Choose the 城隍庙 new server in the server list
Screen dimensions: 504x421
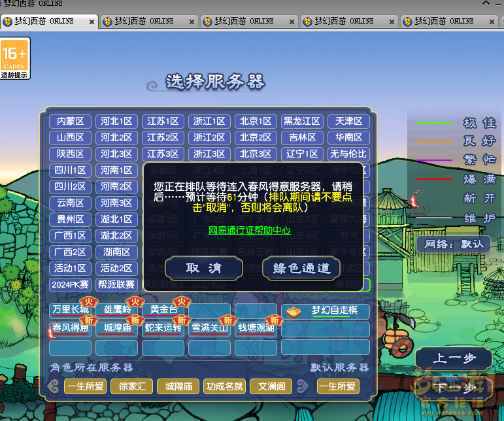(x=116, y=328)
